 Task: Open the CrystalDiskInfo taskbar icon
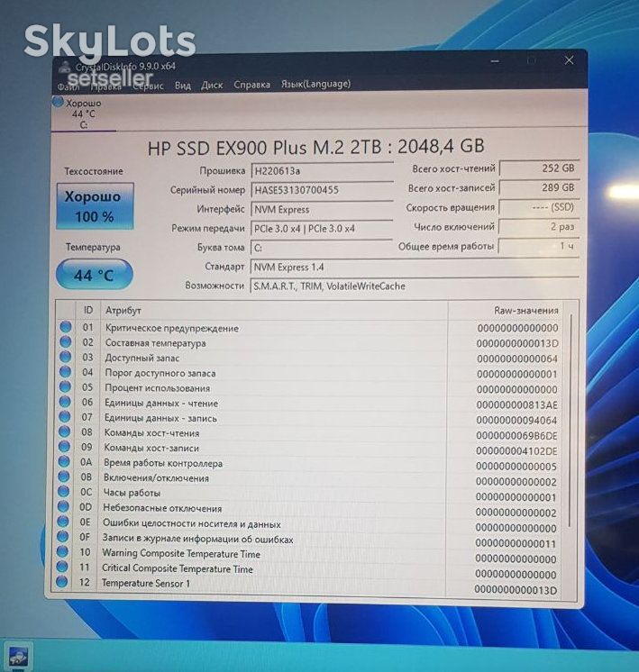(x=17, y=657)
